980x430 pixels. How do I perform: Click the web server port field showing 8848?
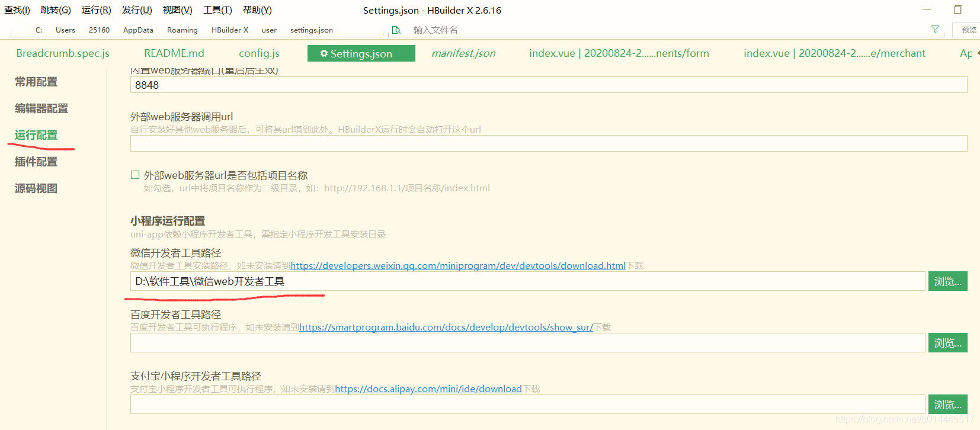pos(549,85)
